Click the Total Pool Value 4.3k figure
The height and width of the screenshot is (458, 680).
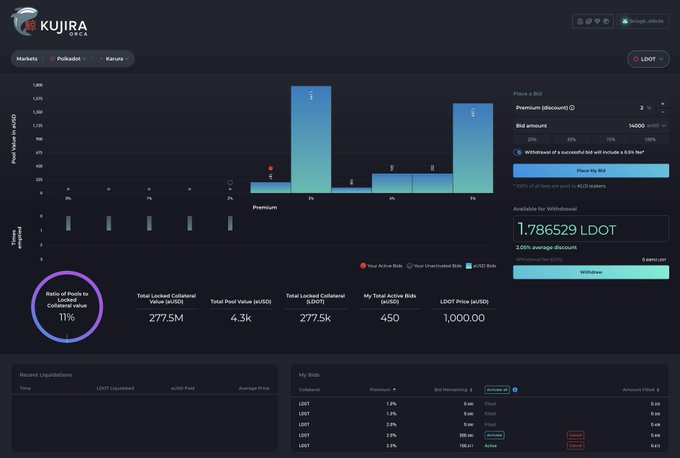coord(241,318)
